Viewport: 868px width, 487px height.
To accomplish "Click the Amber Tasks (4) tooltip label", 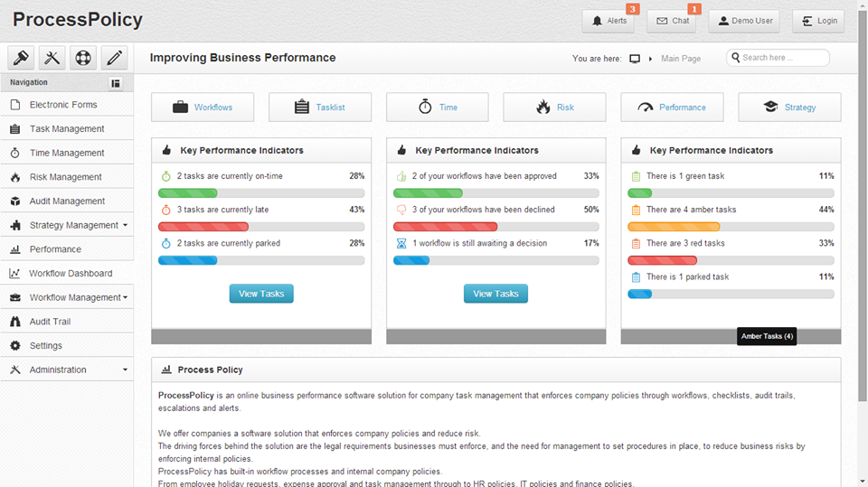I will pyautogui.click(x=767, y=336).
